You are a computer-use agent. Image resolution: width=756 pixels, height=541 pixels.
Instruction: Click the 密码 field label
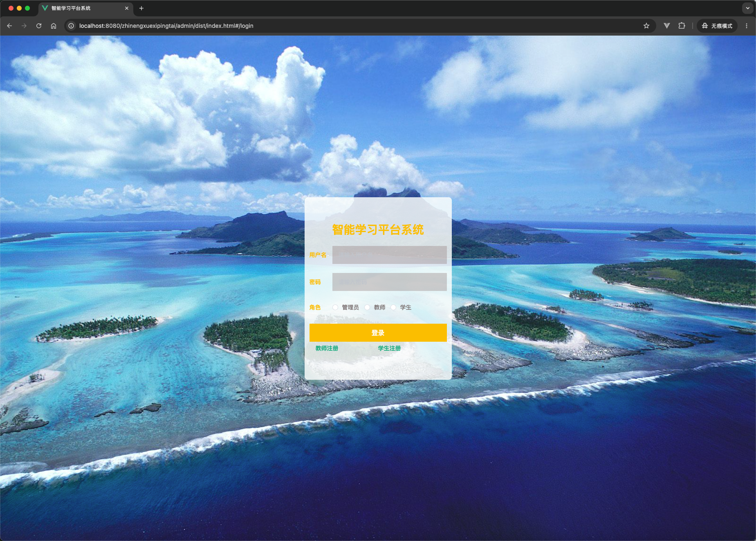tap(315, 282)
